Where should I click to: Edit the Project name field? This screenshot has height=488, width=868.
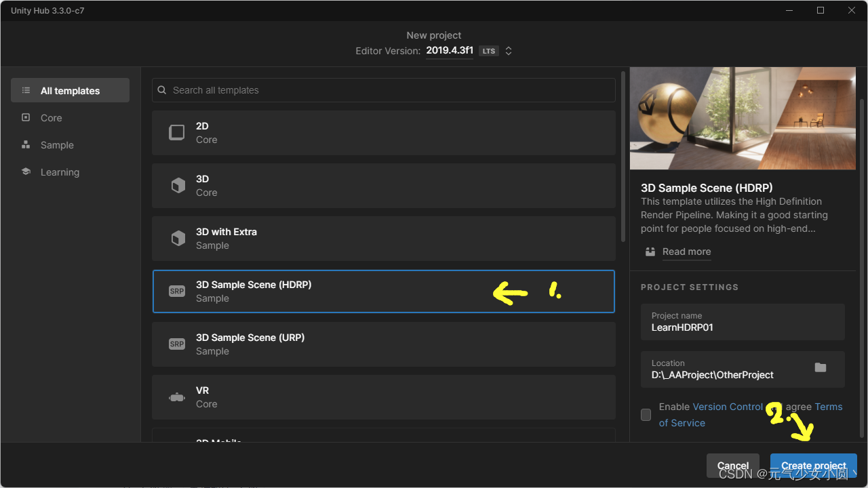coord(743,322)
